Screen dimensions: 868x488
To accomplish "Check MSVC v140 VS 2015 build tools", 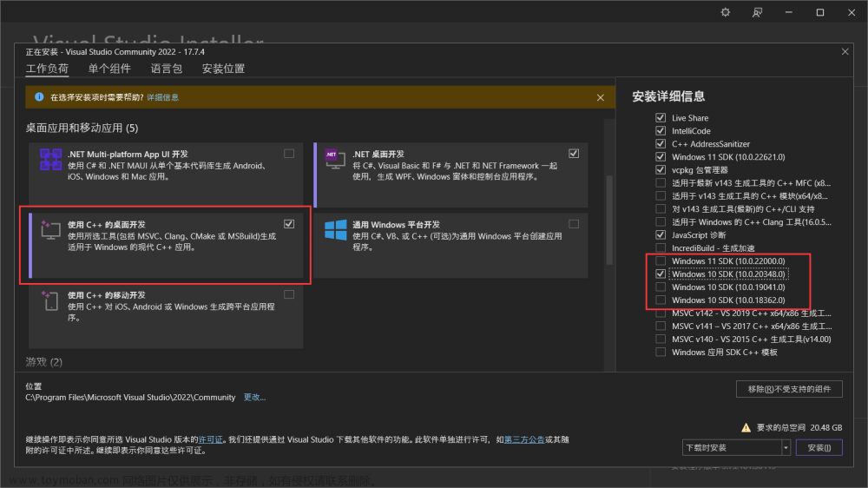I will (661, 339).
